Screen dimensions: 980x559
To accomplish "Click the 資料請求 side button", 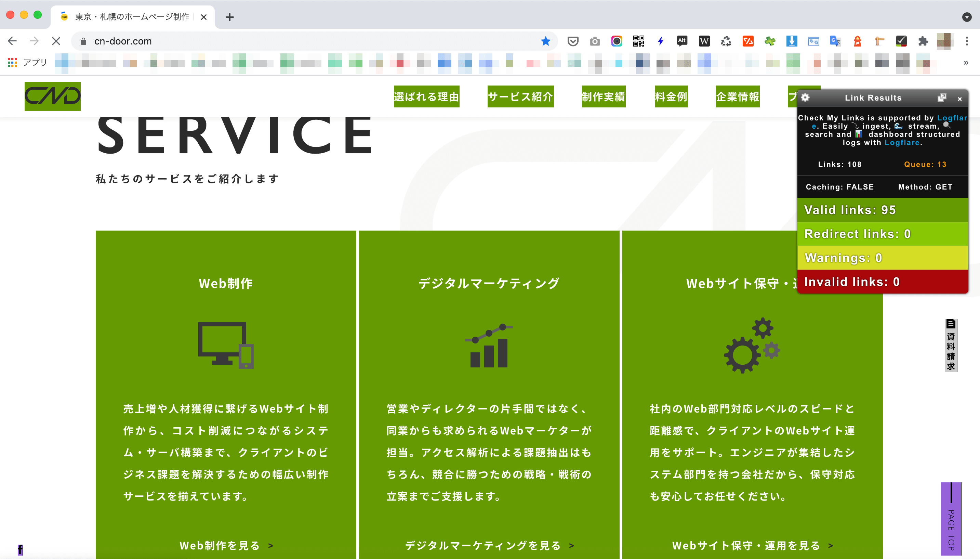I will click(951, 345).
